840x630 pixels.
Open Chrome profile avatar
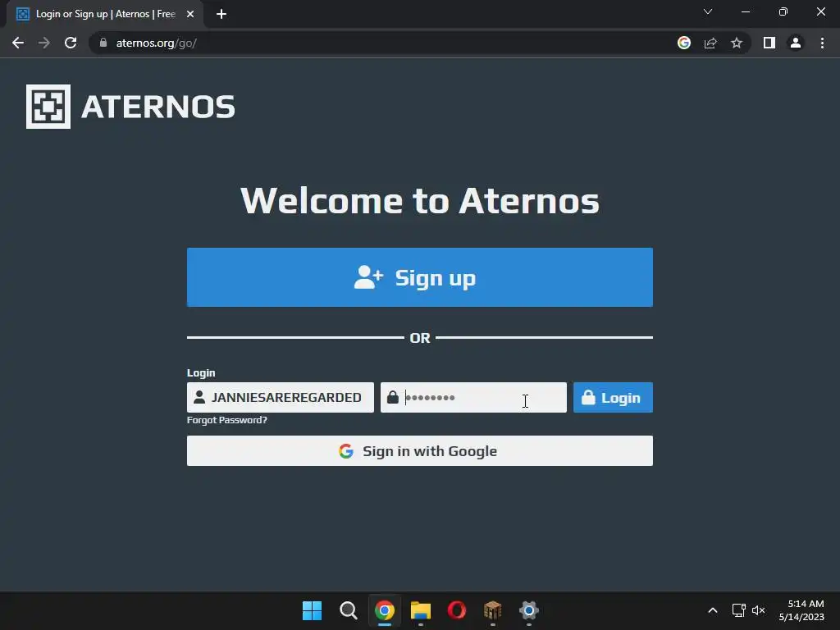(796, 43)
